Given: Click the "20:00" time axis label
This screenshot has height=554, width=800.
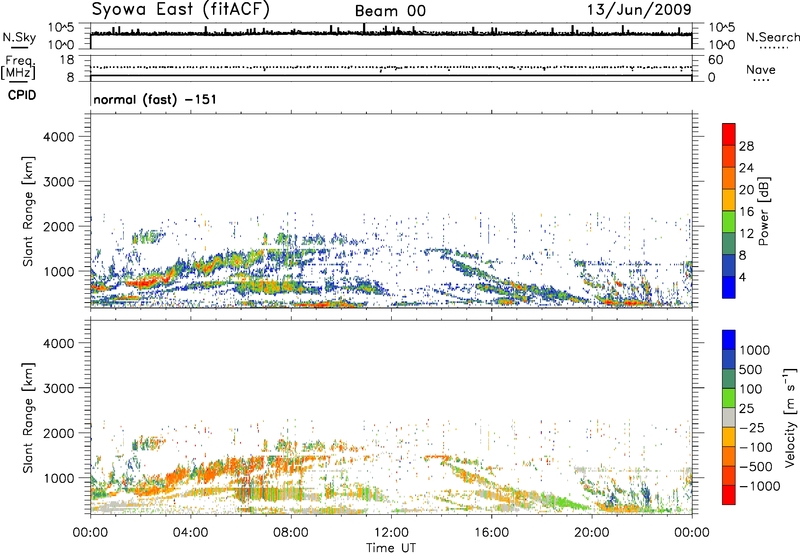Looking at the screenshot, I should (x=592, y=533).
